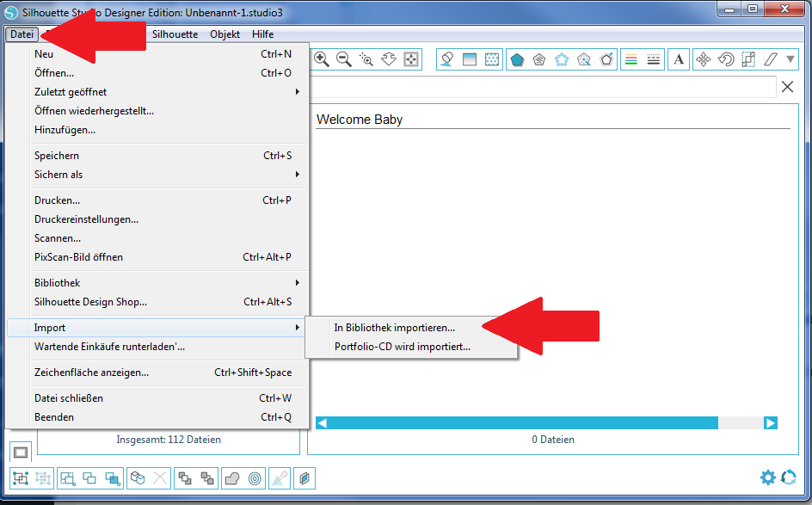
Task: Select the Zoom Out tool
Action: [345, 59]
